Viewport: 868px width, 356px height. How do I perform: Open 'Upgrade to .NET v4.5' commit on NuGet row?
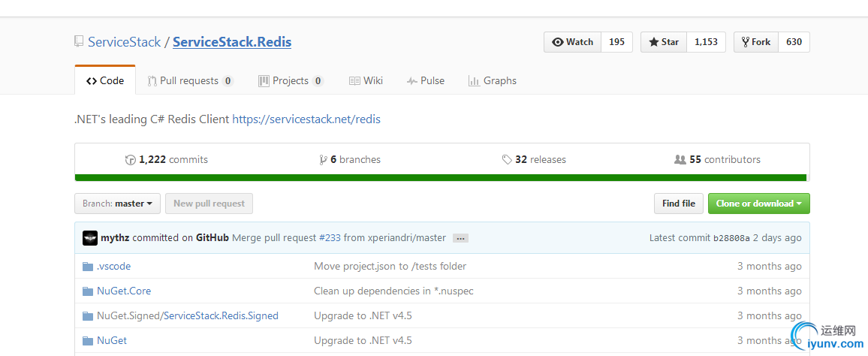click(363, 340)
